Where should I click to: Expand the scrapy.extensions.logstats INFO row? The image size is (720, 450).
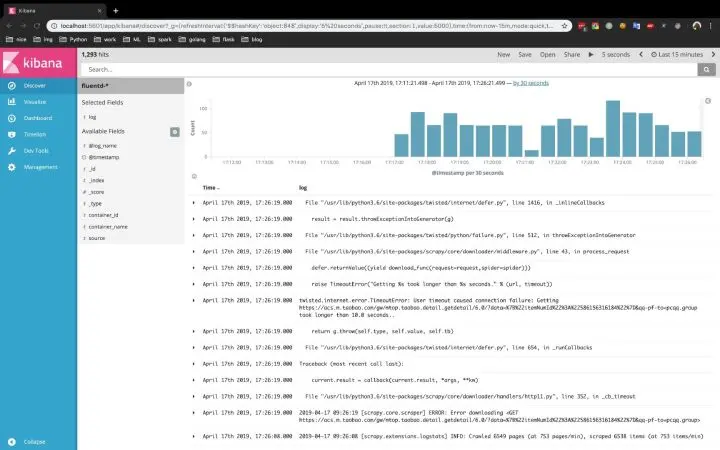(x=193, y=436)
